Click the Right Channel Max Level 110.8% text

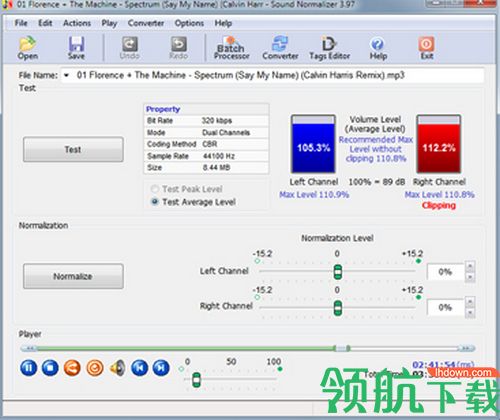[439, 195]
